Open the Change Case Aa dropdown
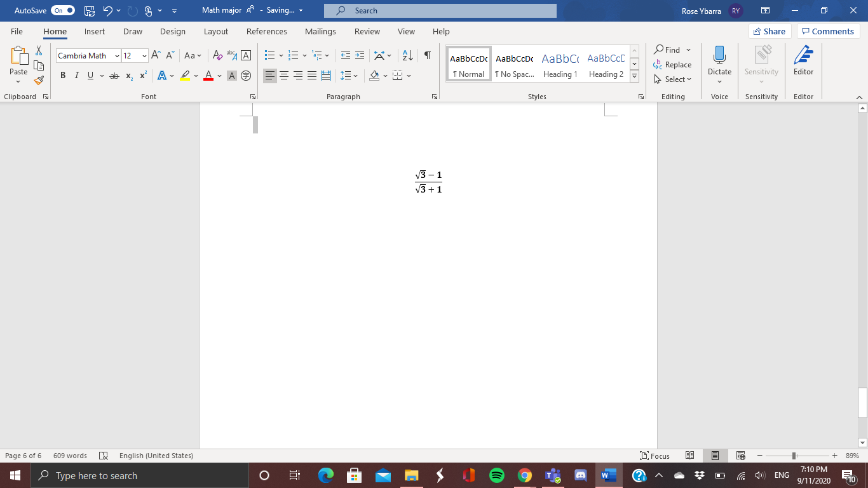 click(x=193, y=55)
